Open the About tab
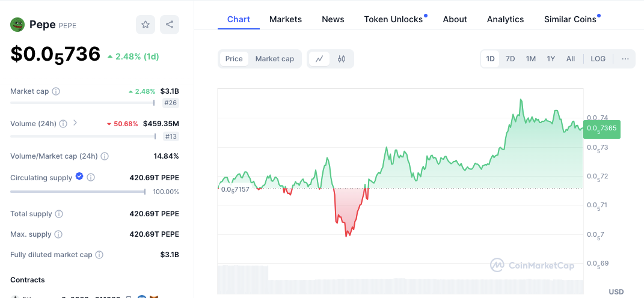 (x=455, y=19)
